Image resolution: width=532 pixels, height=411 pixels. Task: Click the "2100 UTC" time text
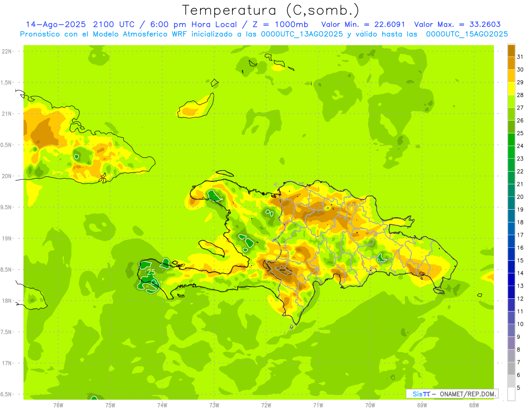click(x=115, y=24)
